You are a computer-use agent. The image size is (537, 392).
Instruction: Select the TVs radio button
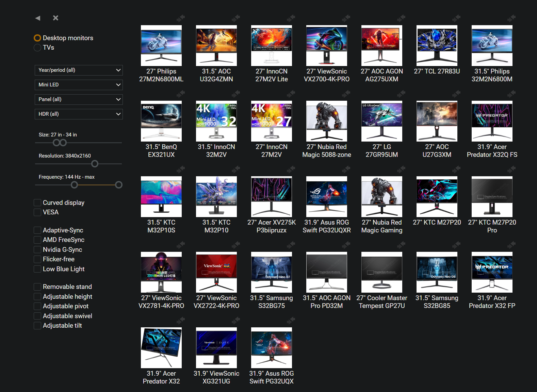(x=37, y=47)
